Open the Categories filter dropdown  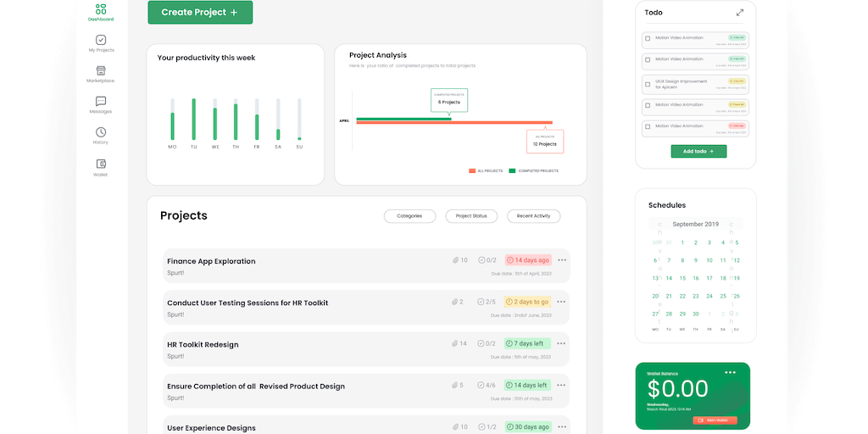pos(409,216)
